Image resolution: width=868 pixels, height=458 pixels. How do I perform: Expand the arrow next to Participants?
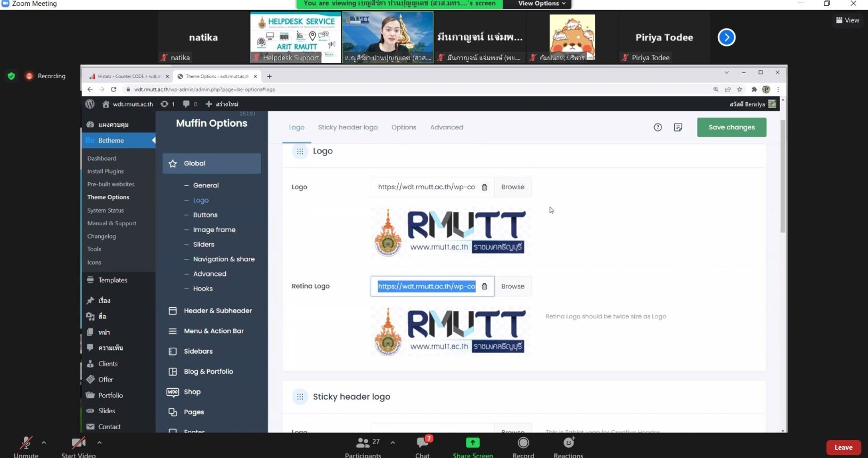point(392,443)
